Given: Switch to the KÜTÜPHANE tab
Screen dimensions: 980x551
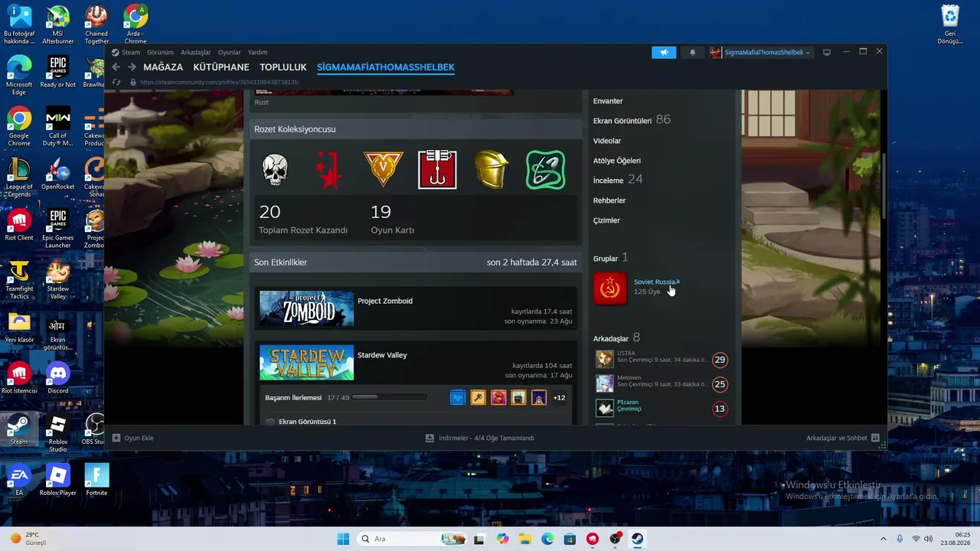Looking at the screenshot, I should click(x=221, y=67).
